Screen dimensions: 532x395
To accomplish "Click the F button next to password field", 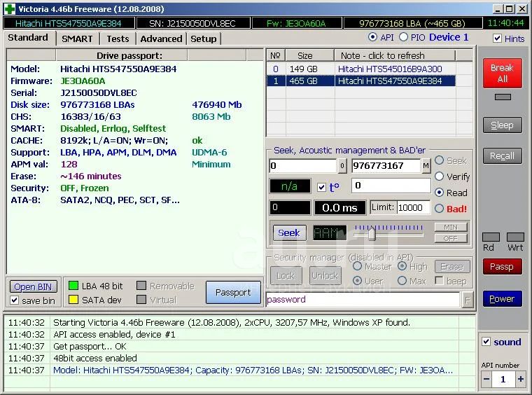I will pyautogui.click(x=468, y=300).
